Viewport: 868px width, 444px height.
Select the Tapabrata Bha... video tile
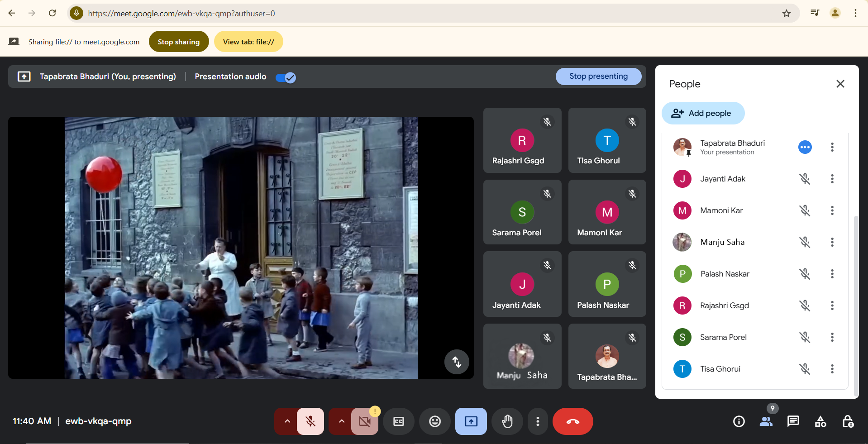pyautogui.click(x=607, y=356)
